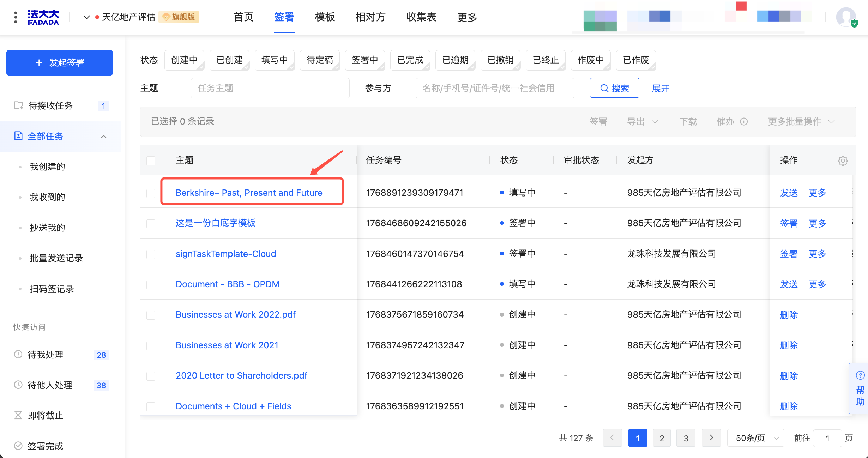Image resolution: width=868 pixels, height=458 pixels.
Task: Go to next page arrow
Action: click(x=711, y=438)
